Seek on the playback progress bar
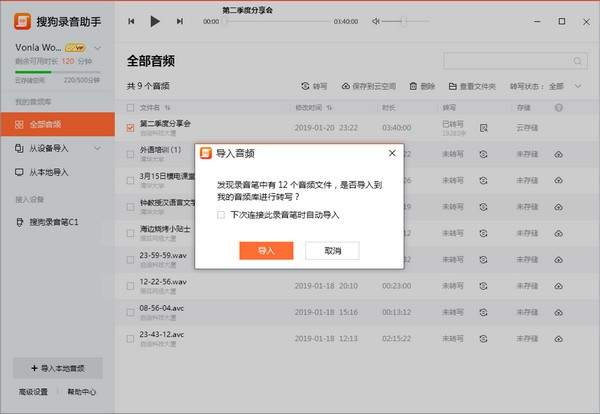Screen dimensions: 600x414 click(x=276, y=21)
